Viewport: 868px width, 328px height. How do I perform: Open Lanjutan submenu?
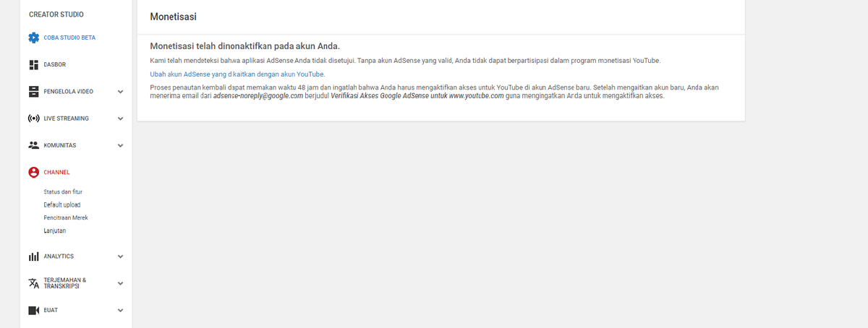tap(55, 230)
